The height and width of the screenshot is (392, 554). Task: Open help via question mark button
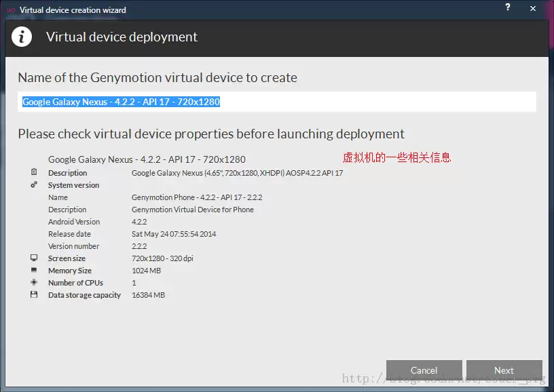[x=508, y=7]
